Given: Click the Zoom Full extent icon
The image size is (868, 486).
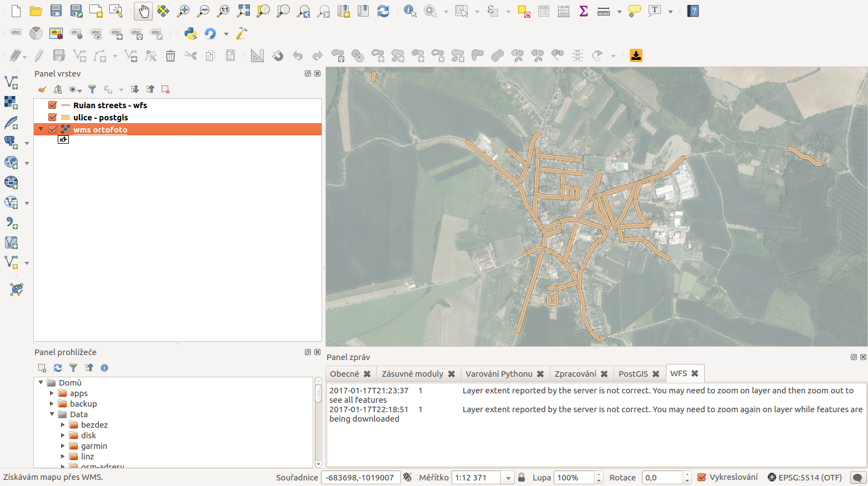Looking at the screenshot, I should pos(243,11).
